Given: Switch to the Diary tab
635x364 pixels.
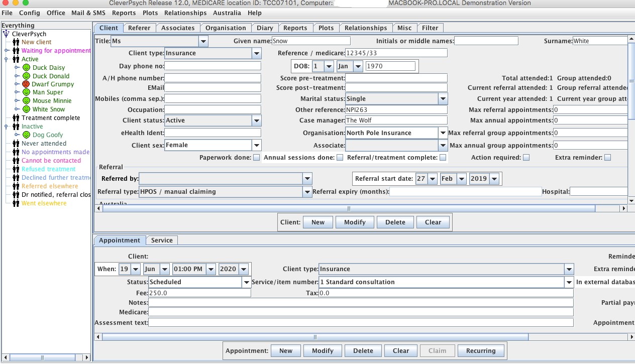Looking at the screenshot, I should (x=265, y=28).
